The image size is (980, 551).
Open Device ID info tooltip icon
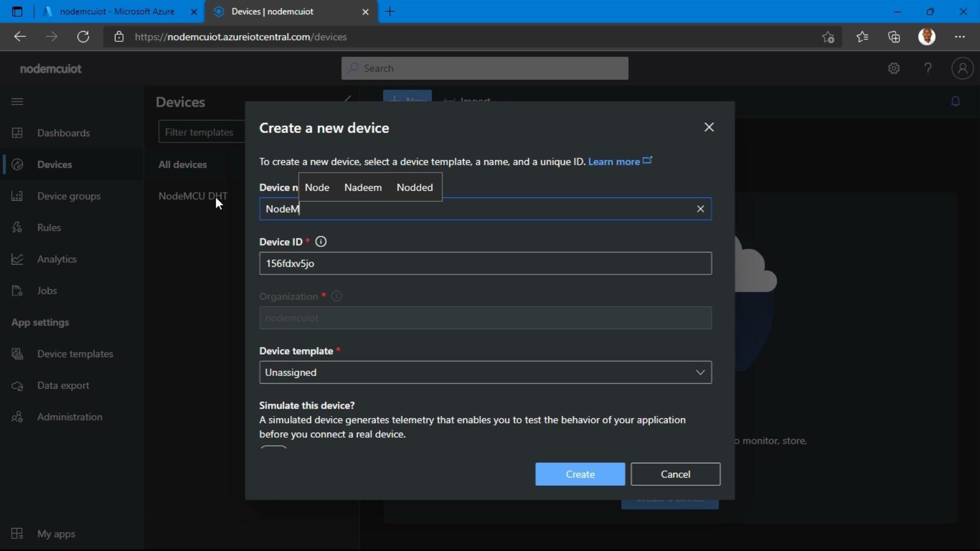321,242
